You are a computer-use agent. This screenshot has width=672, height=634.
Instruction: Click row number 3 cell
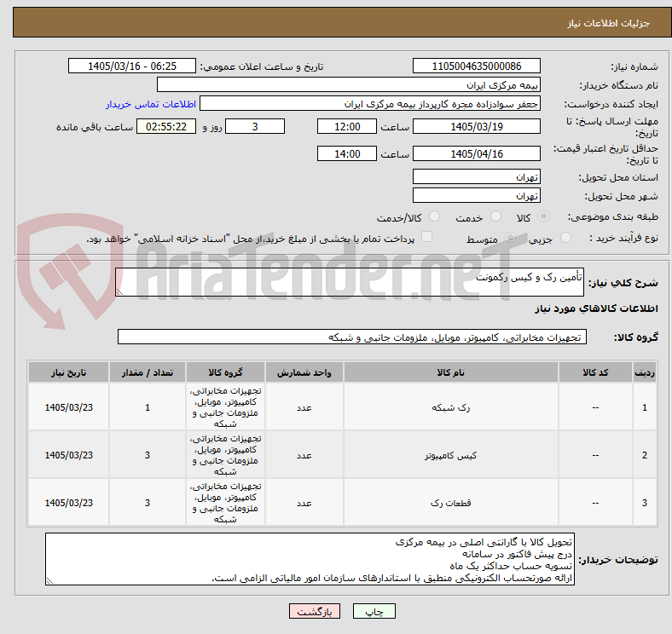(x=645, y=503)
